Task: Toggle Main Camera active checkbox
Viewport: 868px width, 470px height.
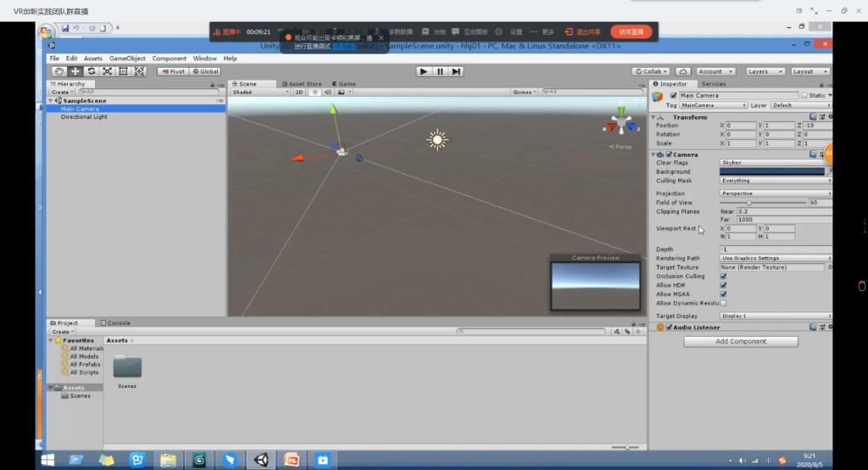Action: (673, 95)
